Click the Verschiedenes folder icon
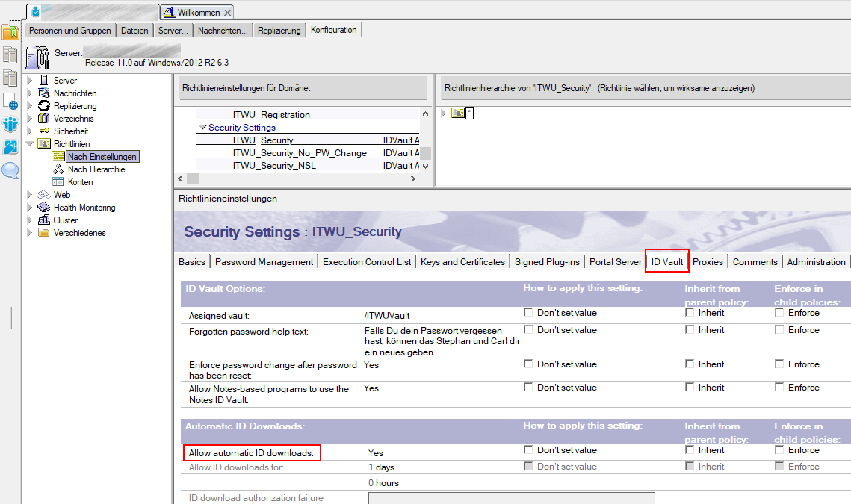The image size is (851, 504). 44,233
